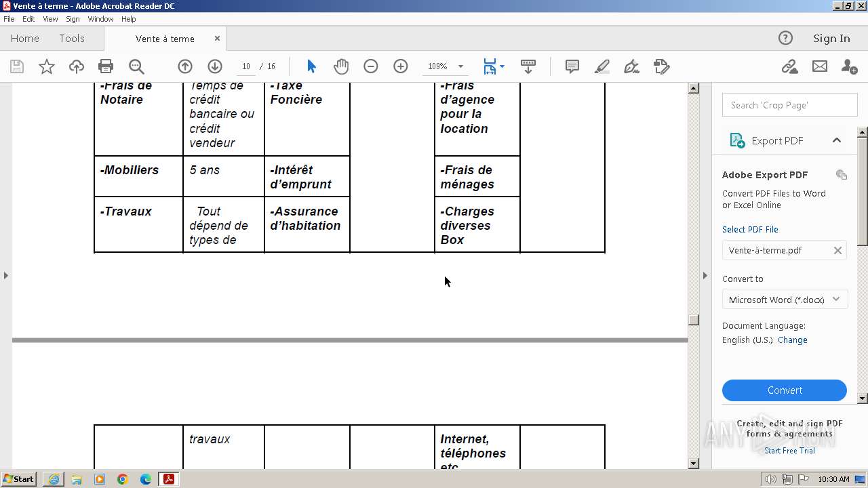Activate the Hand pan tool
Viewport: 868px width, 488px height.
[341, 66]
